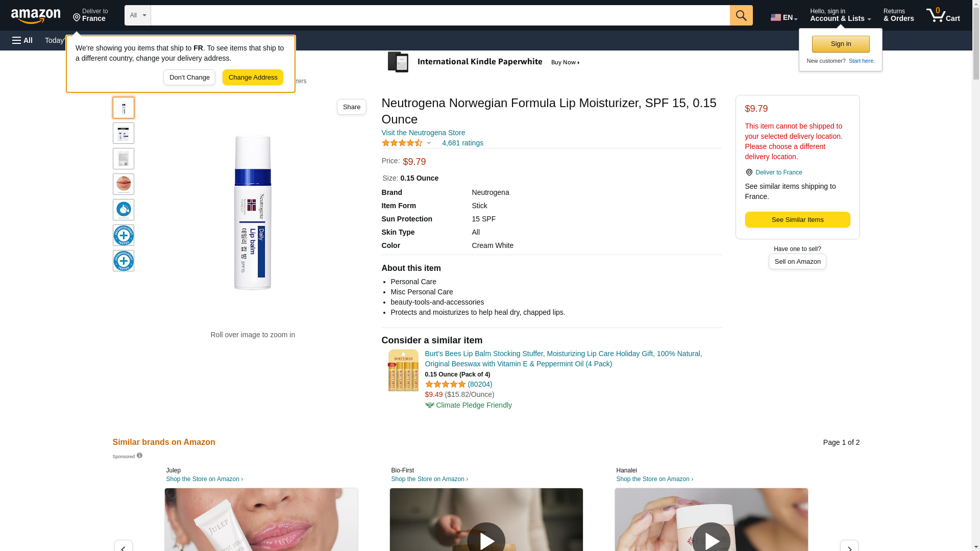
Task: Open the 80204 reviews link
Action: point(480,384)
